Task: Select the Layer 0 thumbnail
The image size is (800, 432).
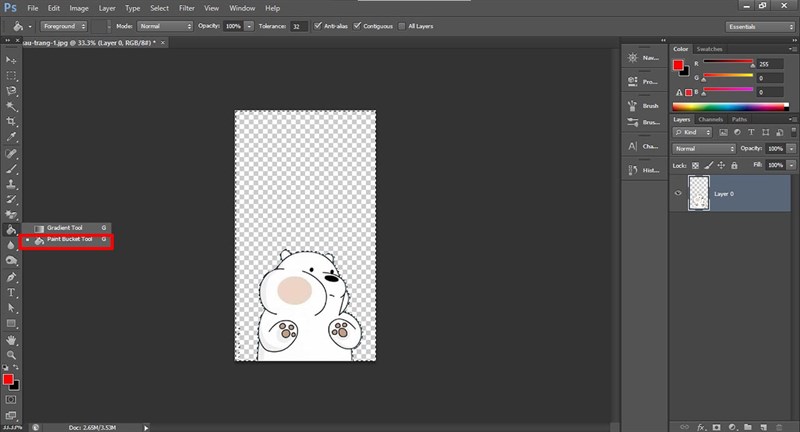Action: coord(698,193)
